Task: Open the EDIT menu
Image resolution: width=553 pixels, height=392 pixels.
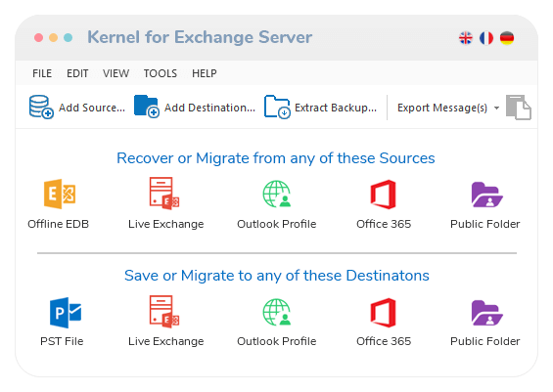Action: pos(77,73)
